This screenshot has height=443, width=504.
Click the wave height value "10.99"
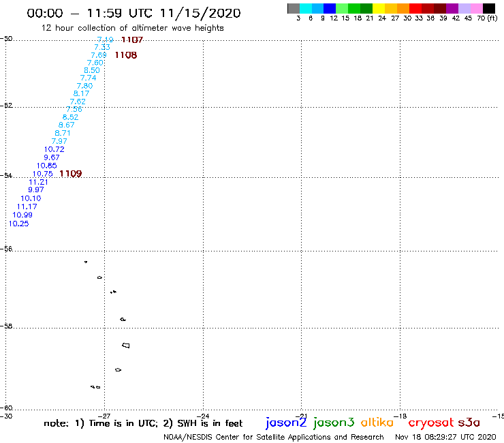[x=22, y=215]
